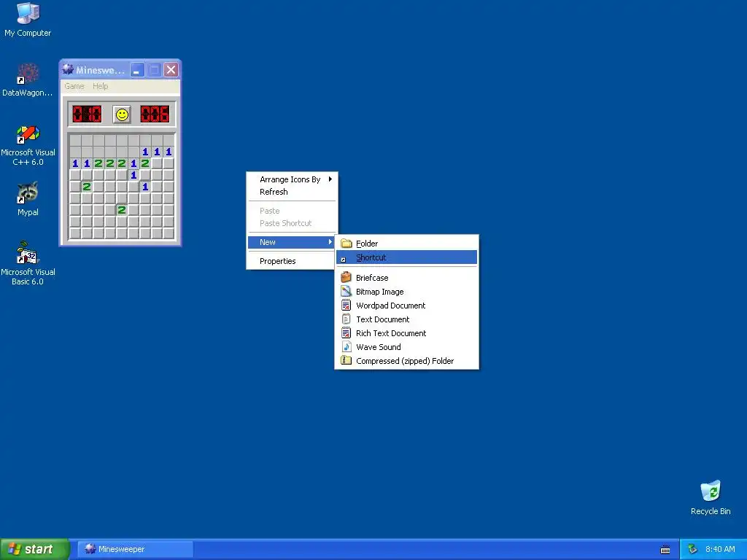Click the Minesweeper taskbar button
Screen dimensions: 747x560
coord(135,549)
